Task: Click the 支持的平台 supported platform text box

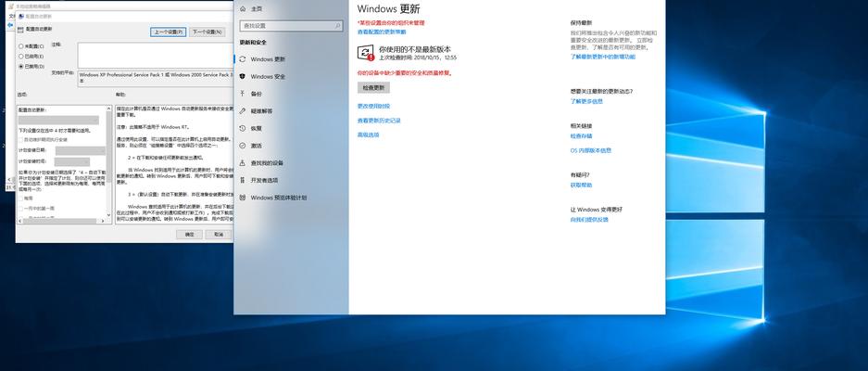Action: tap(156, 77)
